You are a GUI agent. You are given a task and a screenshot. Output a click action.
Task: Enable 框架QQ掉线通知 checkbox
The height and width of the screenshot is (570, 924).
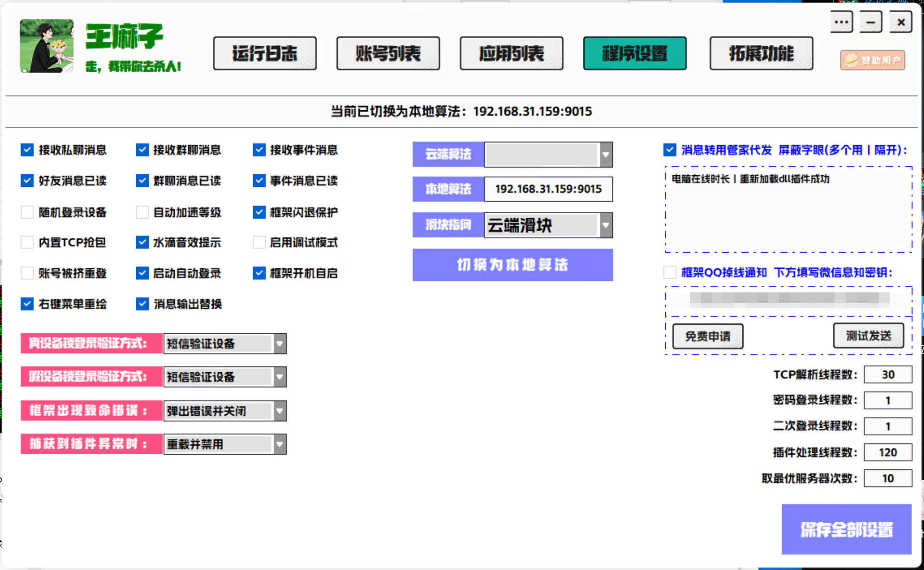[669, 272]
